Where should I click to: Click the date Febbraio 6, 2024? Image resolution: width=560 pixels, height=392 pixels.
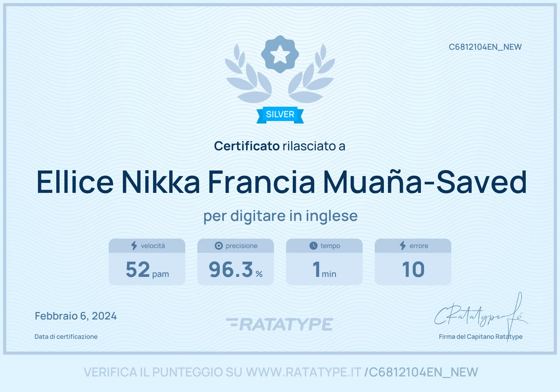click(x=76, y=316)
